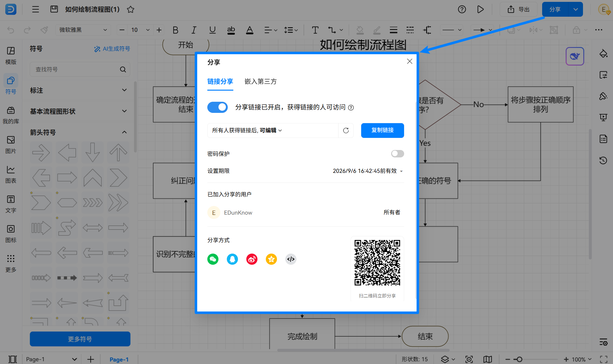The image size is (613, 364).
Task: Share to Weibo icon
Action: [252, 259]
